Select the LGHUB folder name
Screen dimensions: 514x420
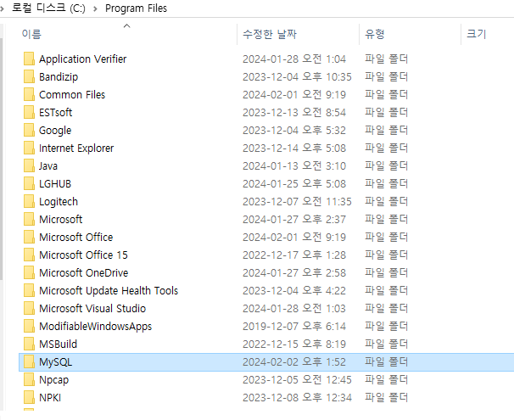tap(55, 183)
